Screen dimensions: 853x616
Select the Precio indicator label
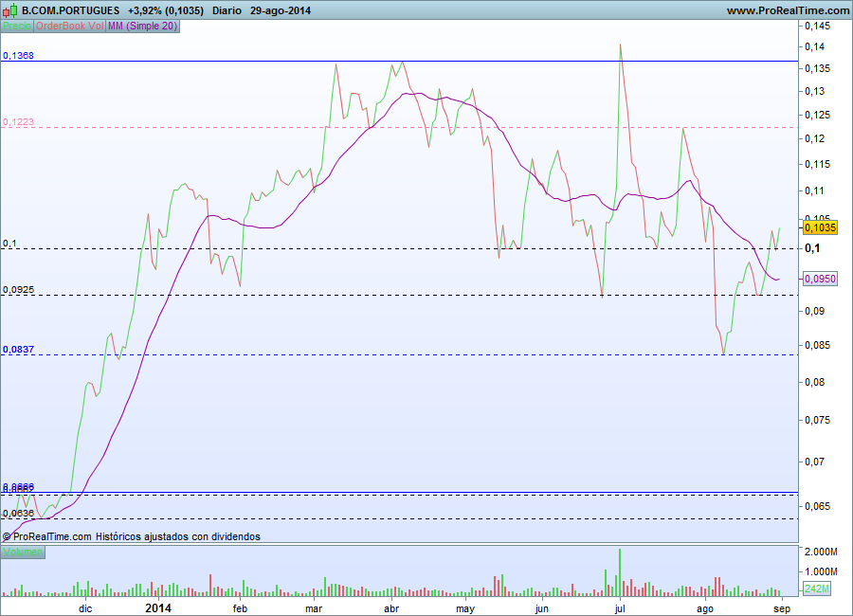[x=17, y=27]
